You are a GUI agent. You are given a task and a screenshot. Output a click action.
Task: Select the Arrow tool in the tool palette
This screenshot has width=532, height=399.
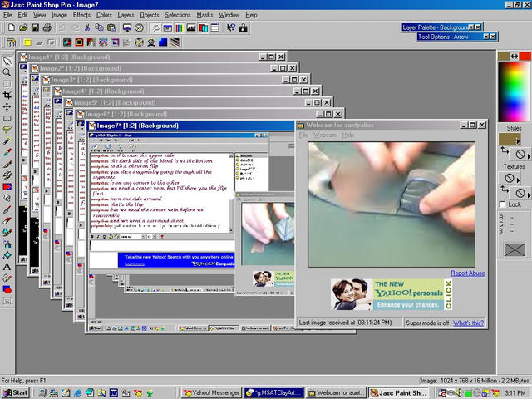(x=7, y=61)
